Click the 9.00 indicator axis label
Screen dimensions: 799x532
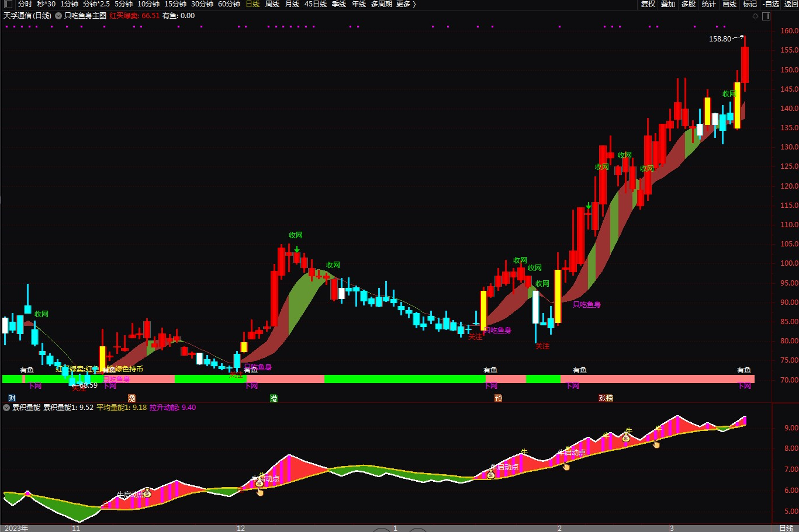pyautogui.click(x=791, y=428)
